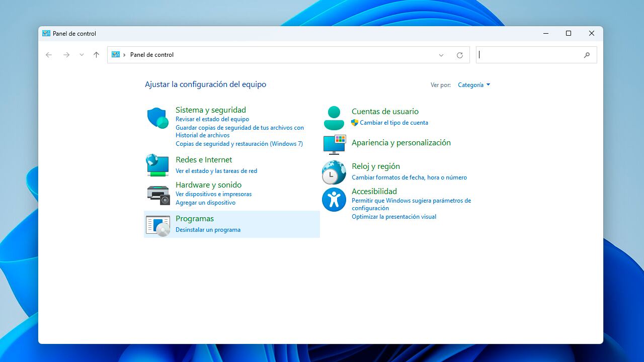
Task: Open Programas using its icon
Action: 157,225
